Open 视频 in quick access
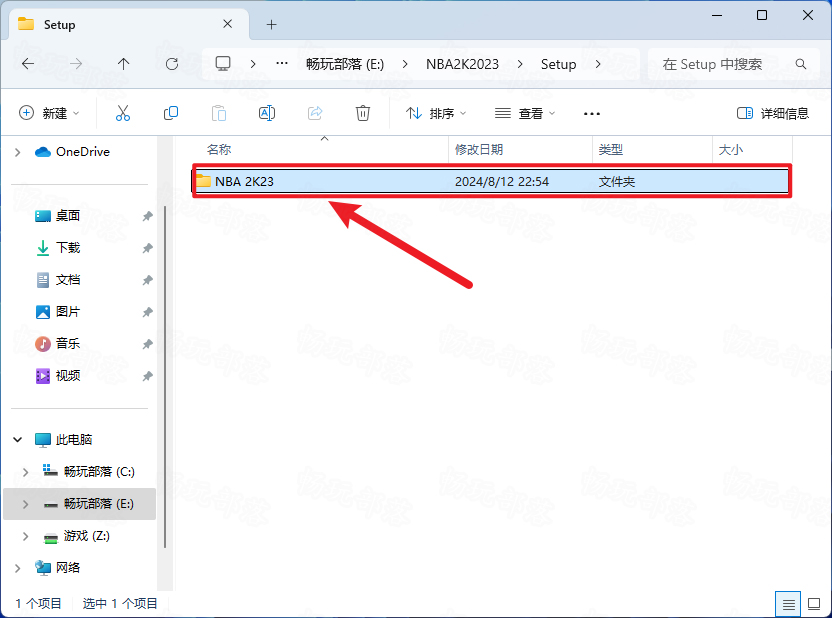832x618 pixels. [57, 376]
